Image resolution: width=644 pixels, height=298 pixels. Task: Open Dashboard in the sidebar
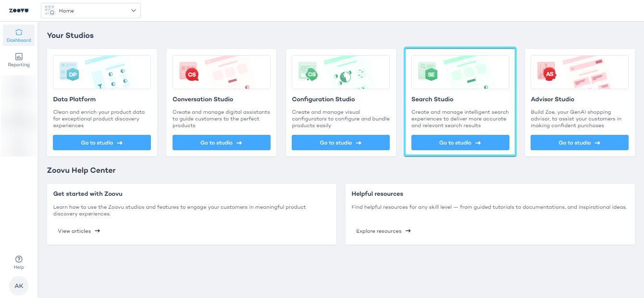coord(19,36)
